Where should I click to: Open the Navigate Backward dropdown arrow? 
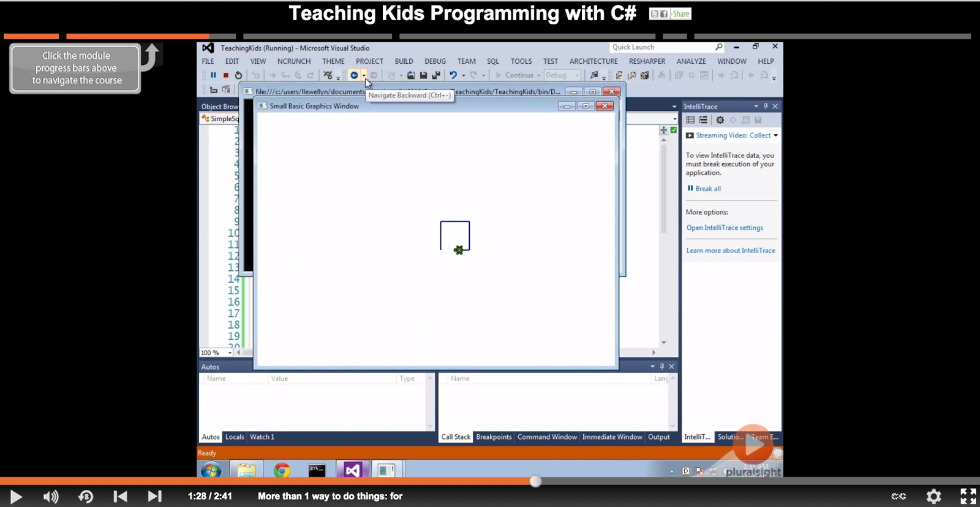tap(364, 75)
